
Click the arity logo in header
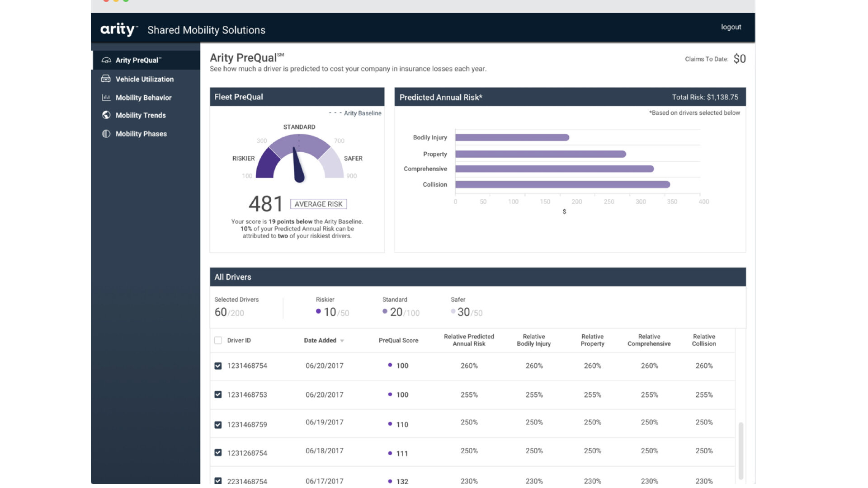click(x=119, y=29)
